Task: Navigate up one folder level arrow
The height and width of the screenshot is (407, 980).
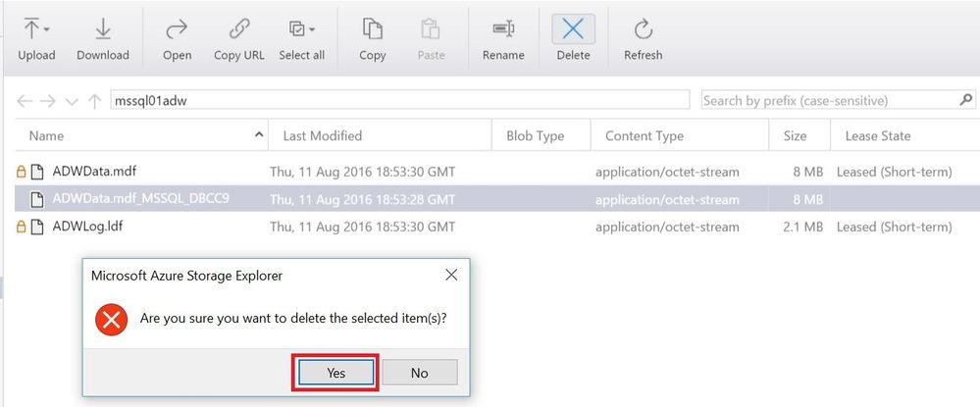Action: [x=94, y=101]
